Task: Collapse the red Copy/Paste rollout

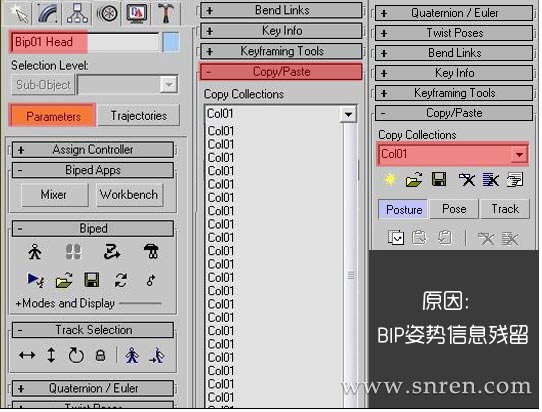Action: pyautogui.click(x=281, y=72)
